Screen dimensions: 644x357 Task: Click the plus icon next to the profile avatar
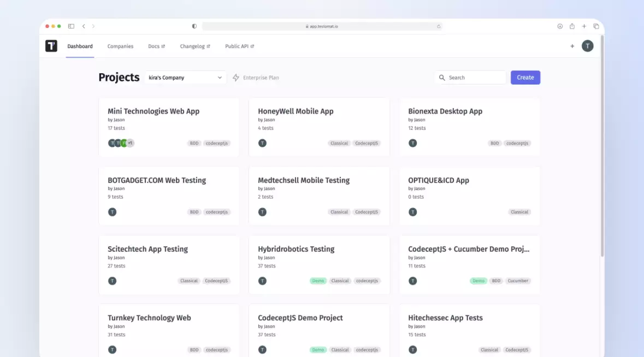tap(572, 46)
